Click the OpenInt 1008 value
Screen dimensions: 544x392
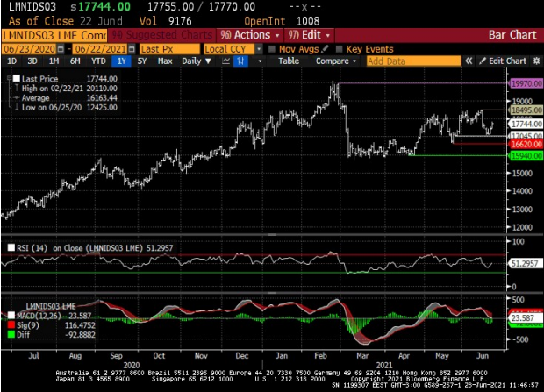[308, 21]
